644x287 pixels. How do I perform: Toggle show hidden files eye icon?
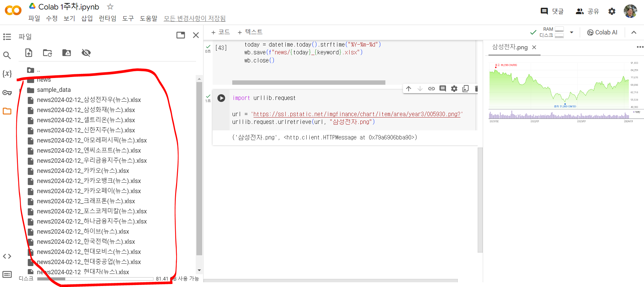click(86, 53)
